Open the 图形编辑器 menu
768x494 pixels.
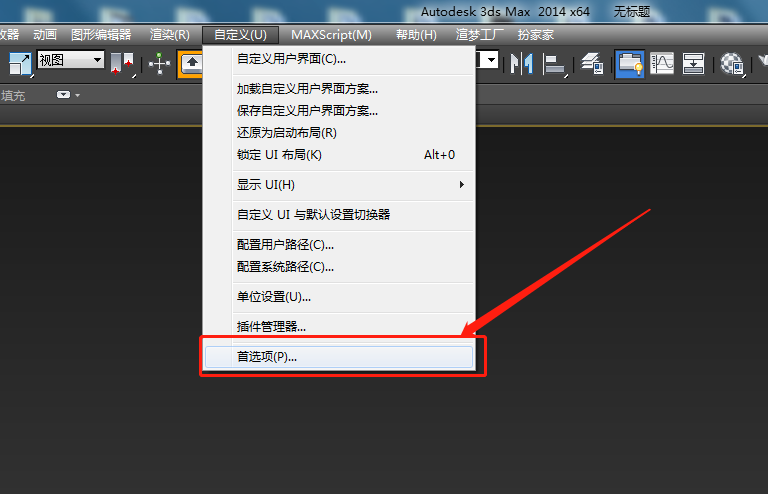click(x=101, y=35)
